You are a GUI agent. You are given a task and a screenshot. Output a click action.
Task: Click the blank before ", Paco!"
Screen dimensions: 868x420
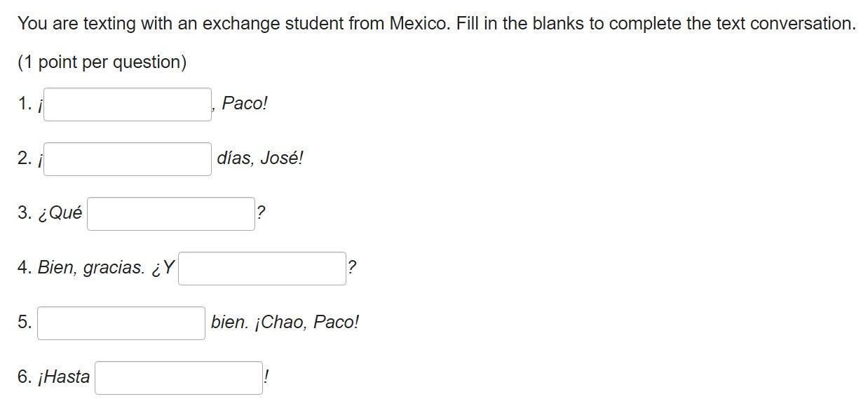(128, 104)
